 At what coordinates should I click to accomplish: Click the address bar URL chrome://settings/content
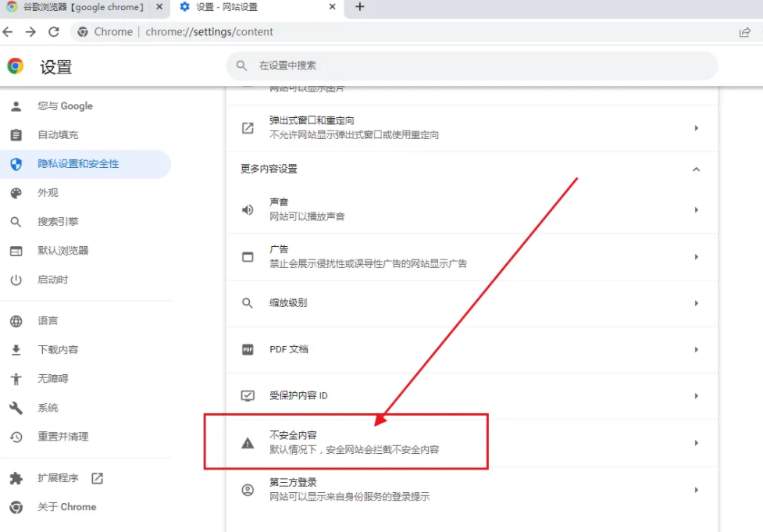[x=209, y=31]
